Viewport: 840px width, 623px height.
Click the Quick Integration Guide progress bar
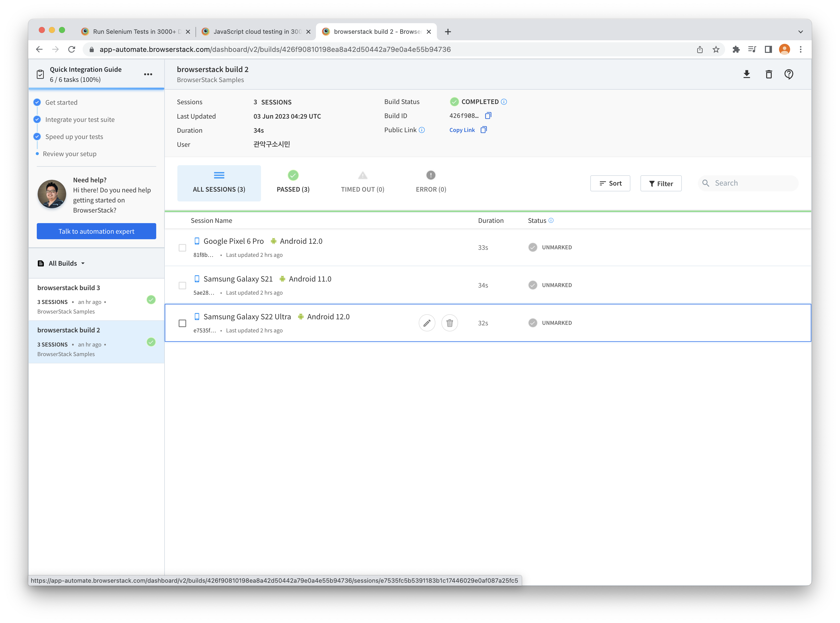[96, 89]
